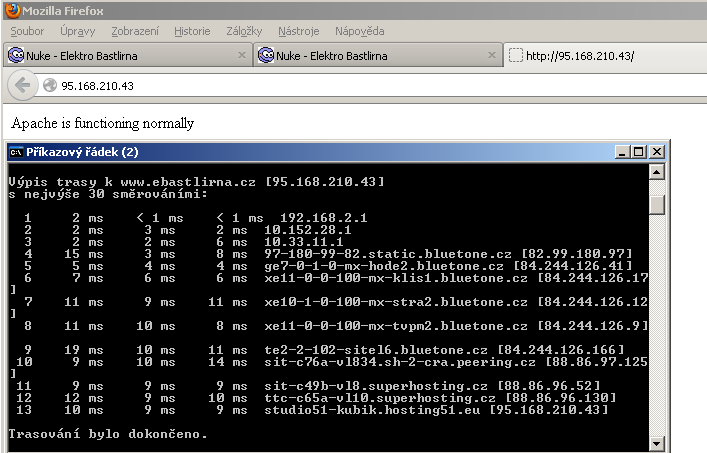The image size is (707, 453).
Task: Minimize the Příkazový řádek window
Action: (x=624, y=152)
